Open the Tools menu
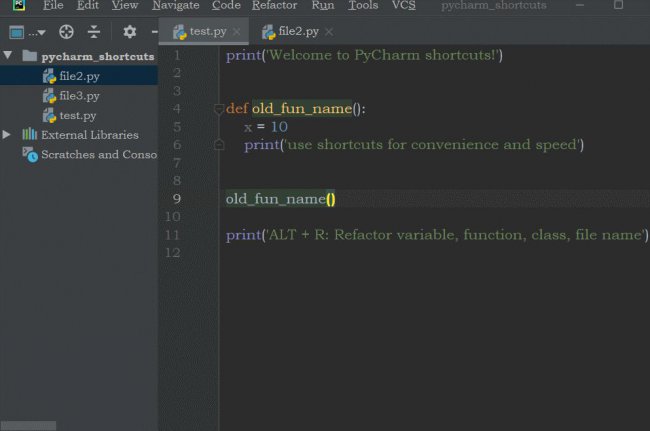650x431 pixels. 363,5
